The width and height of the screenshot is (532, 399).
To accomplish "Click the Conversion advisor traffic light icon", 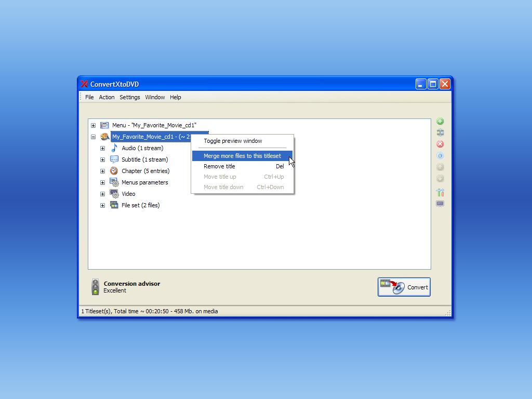I will pos(96,287).
